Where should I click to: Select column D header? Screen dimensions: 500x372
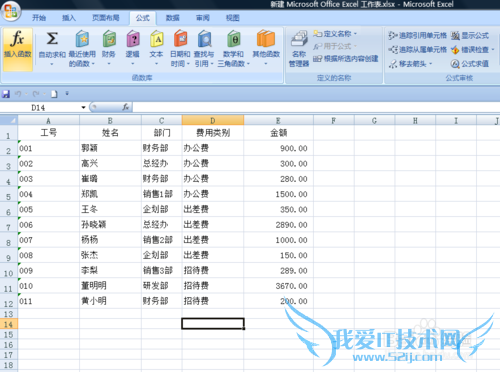213,120
